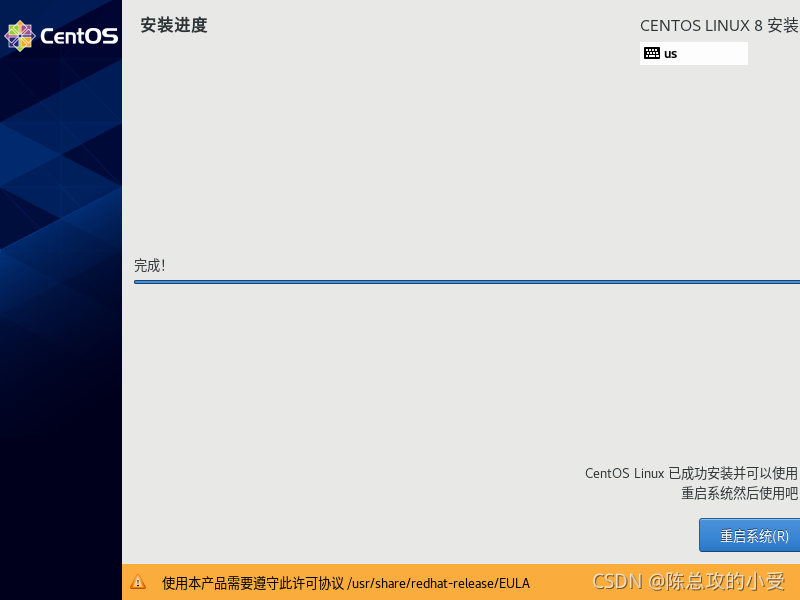Click the 安装进度 page heading
Screen dimensions: 800x600
pyautogui.click(x=174, y=26)
